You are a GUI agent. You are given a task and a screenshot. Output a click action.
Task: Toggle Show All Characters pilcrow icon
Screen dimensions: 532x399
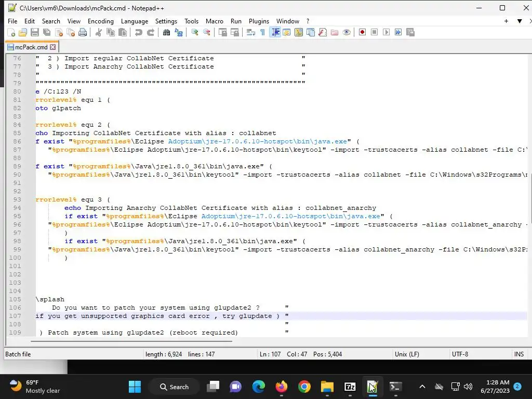pyautogui.click(x=262, y=32)
